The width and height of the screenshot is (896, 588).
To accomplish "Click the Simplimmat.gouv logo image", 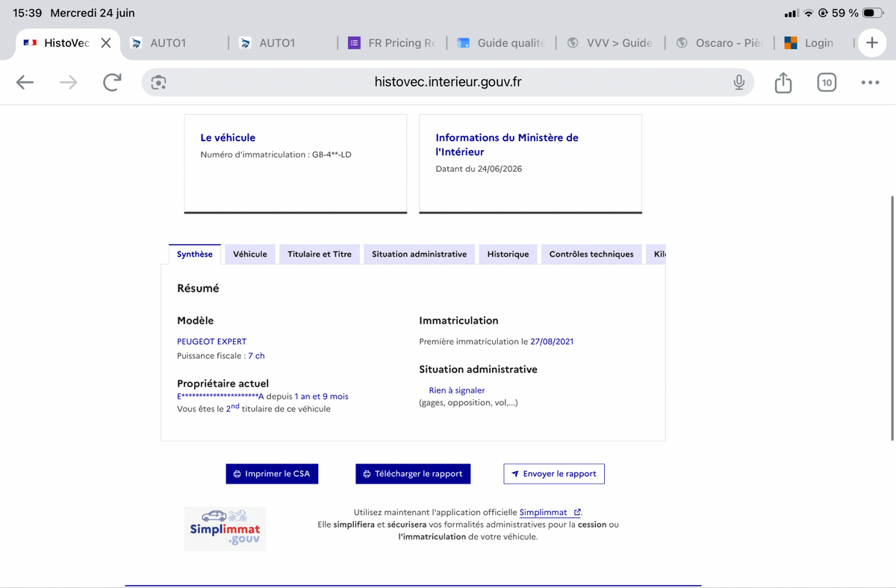I will 225,528.
